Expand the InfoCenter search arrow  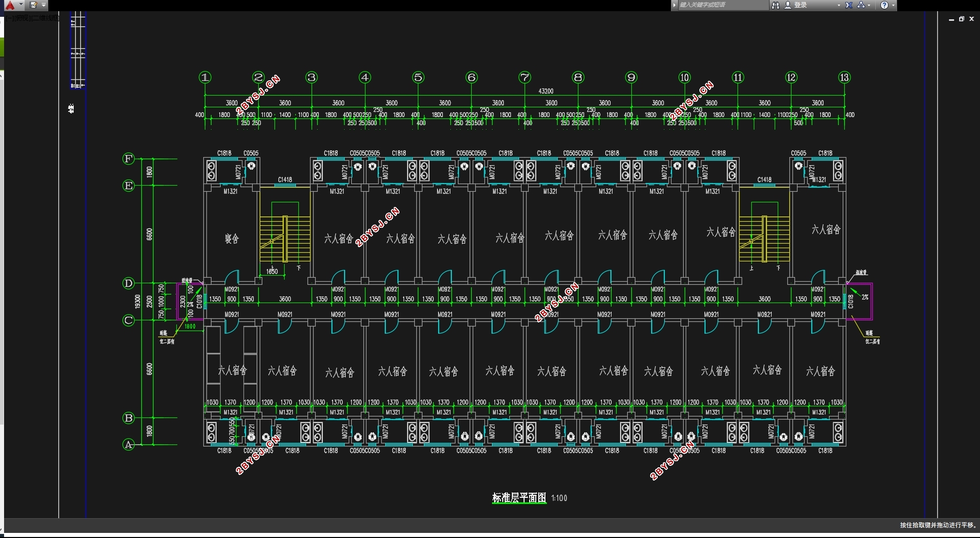click(675, 5)
